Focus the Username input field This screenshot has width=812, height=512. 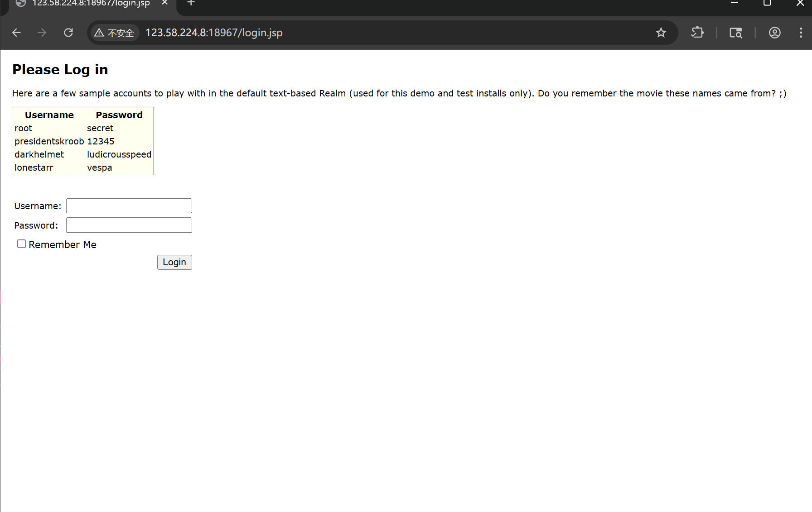tap(129, 206)
